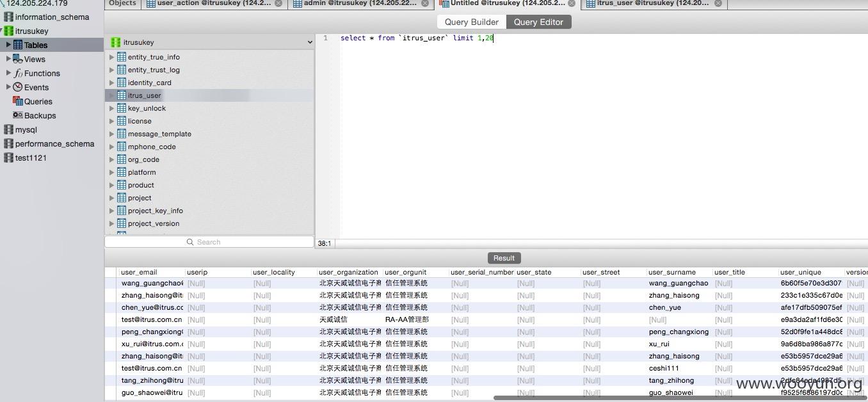
Task: Click the Queries icon in sidebar
Action: click(18, 101)
